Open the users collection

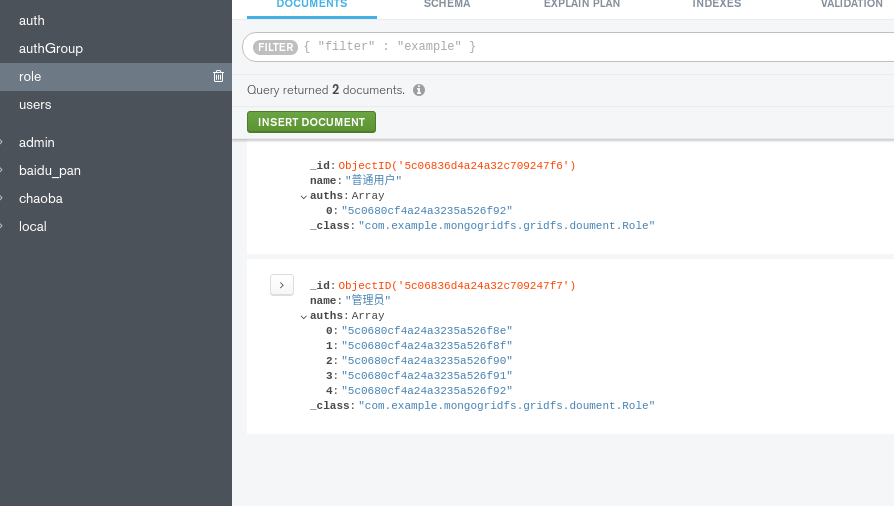tap(35, 104)
